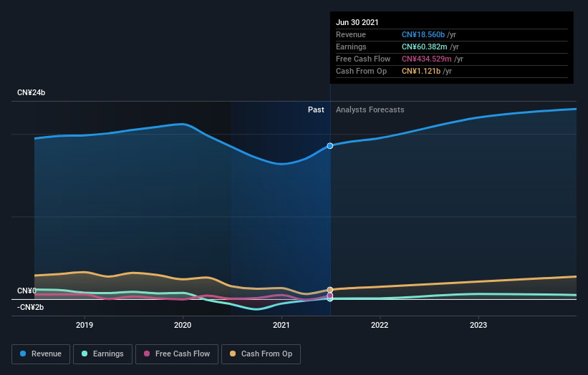This screenshot has height=375, width=588.
Task: Select the Free Cash Flow data point marker
Action: pyautogui.click(x=330, y=296)
